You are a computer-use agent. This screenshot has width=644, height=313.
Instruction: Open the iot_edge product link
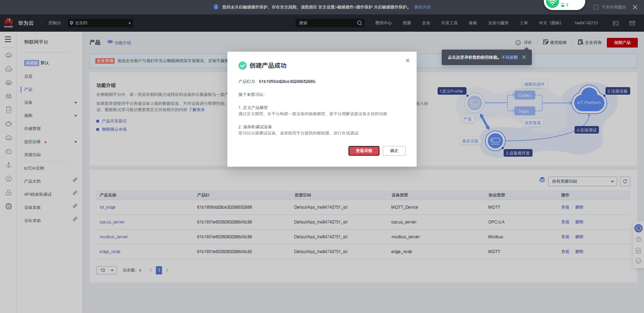pos(108,207)
